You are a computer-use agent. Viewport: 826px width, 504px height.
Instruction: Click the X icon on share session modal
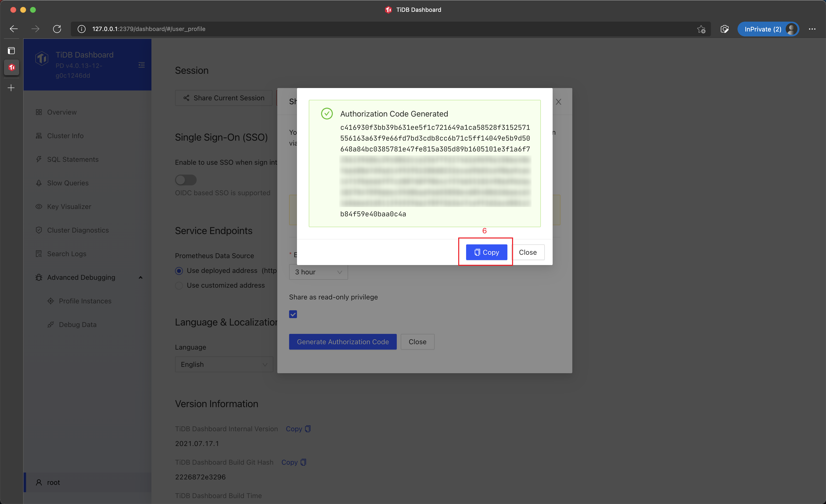coord(559,102)
